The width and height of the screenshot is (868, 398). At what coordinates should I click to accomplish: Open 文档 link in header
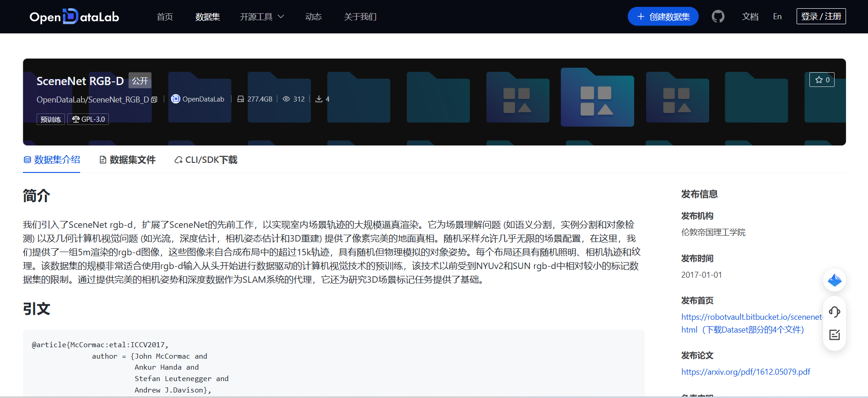[x=750, y=17]
